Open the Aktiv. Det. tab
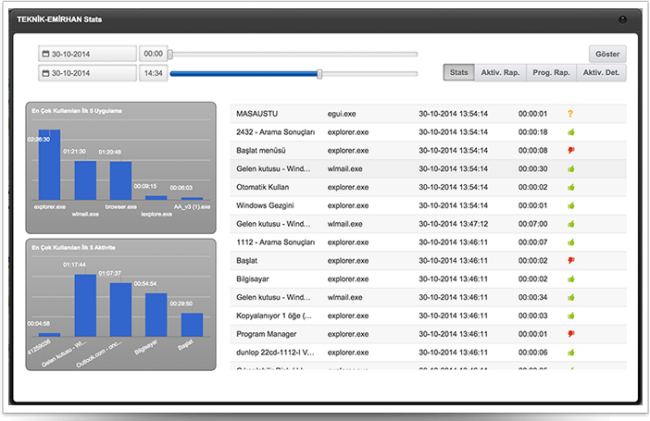 click(x=602, y=73)
